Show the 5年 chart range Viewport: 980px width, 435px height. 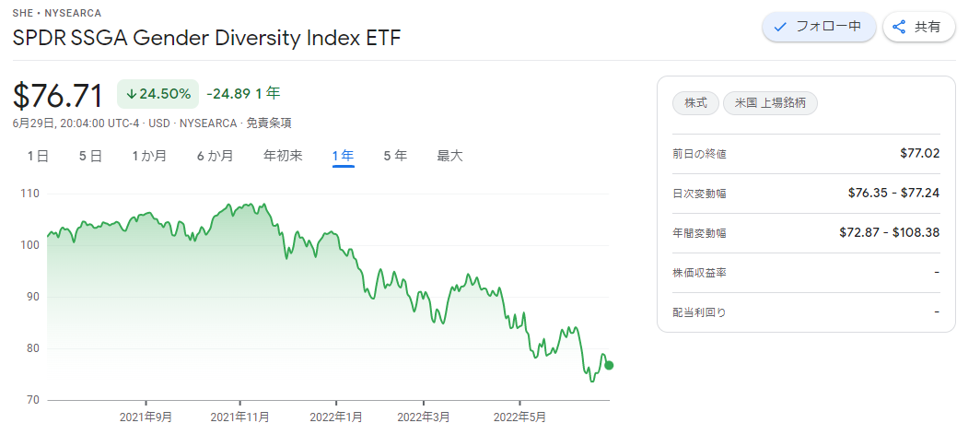[x=396, y=157]
